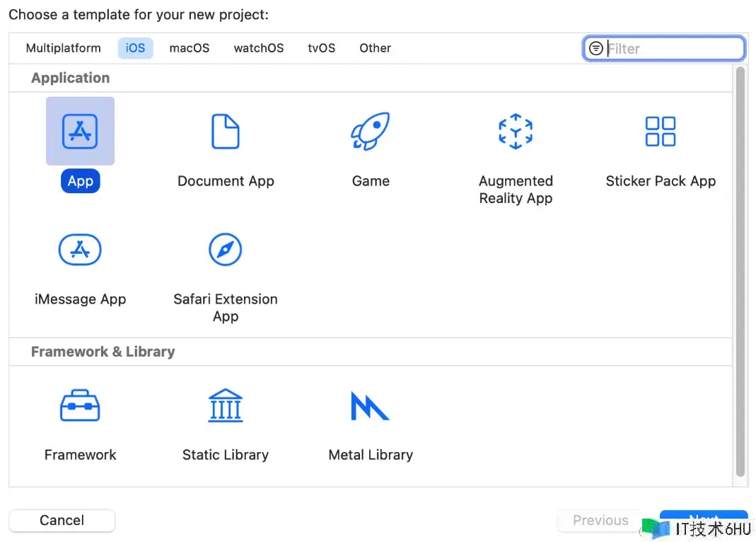Click the 'Game' template label
Screen dimensions: 756x542
[371, 181]
